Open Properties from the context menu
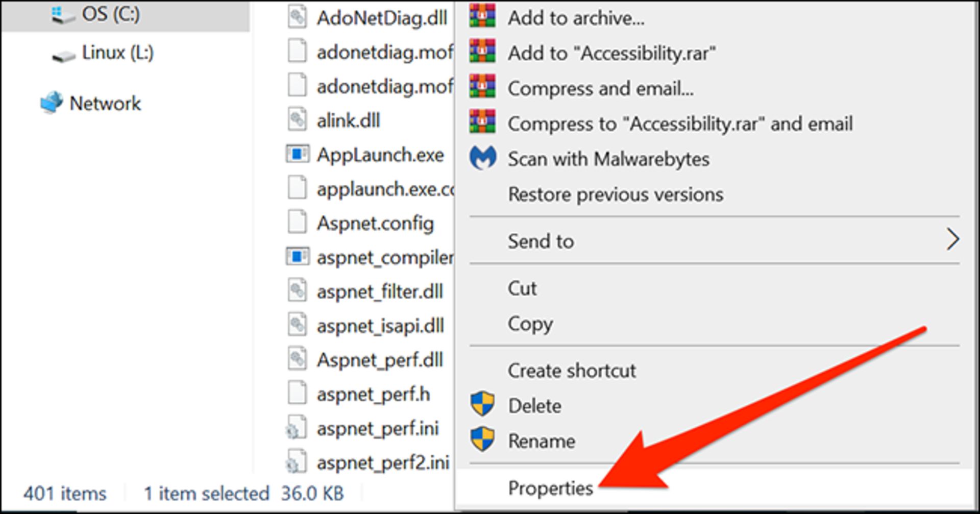Screen dimensions: 980x514 [550, 488]
